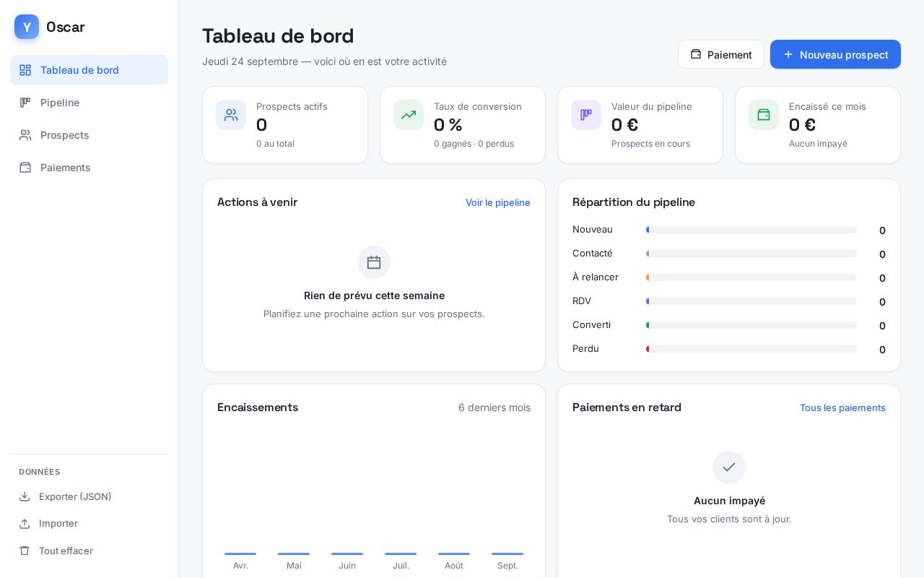Click the Tout effacer trash icon
This screenshot has height=578, width=924.
click(x=25, y=551)
